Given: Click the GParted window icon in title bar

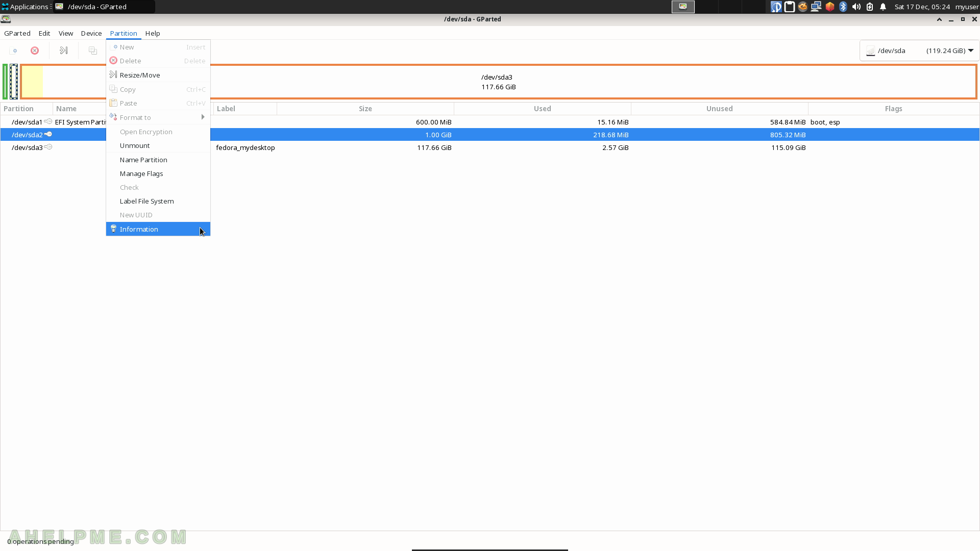Looking at the screenshot, I should pos(6,19).
